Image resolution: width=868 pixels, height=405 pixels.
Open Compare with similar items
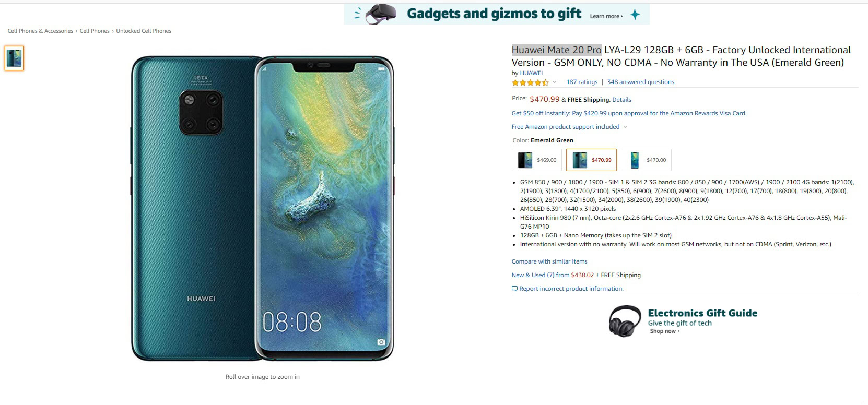pos(549,261)
